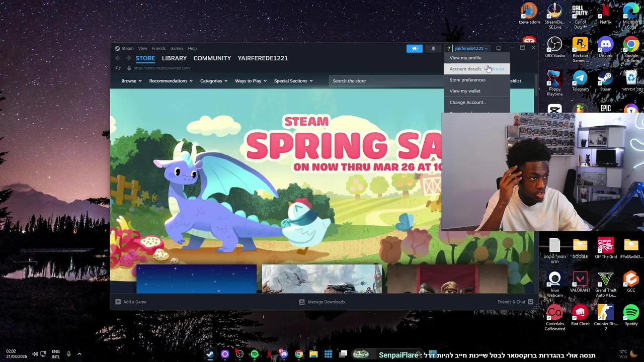Open the Help menu
Image resolution: width=644 pixels, height=362 pixels.
(x=192, y=49)
